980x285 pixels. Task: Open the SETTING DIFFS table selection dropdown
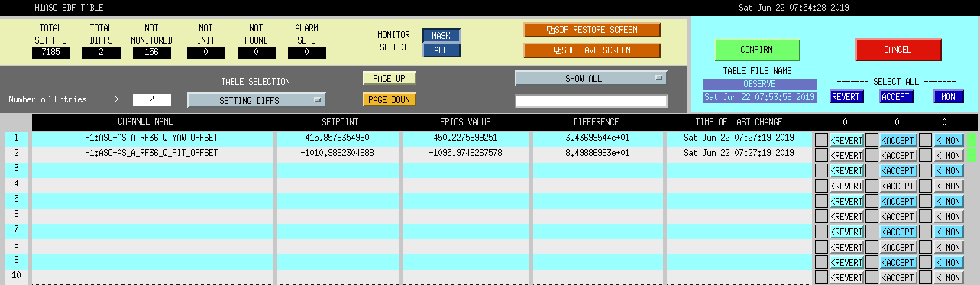tap(257, 100)
